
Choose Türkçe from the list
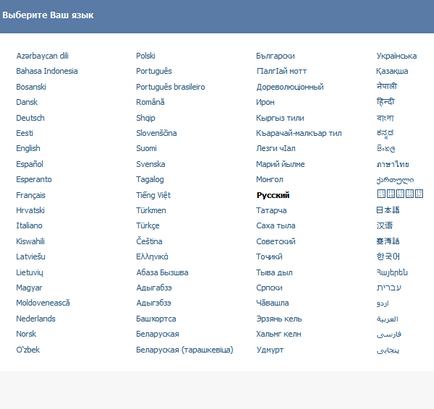(148, 226)
